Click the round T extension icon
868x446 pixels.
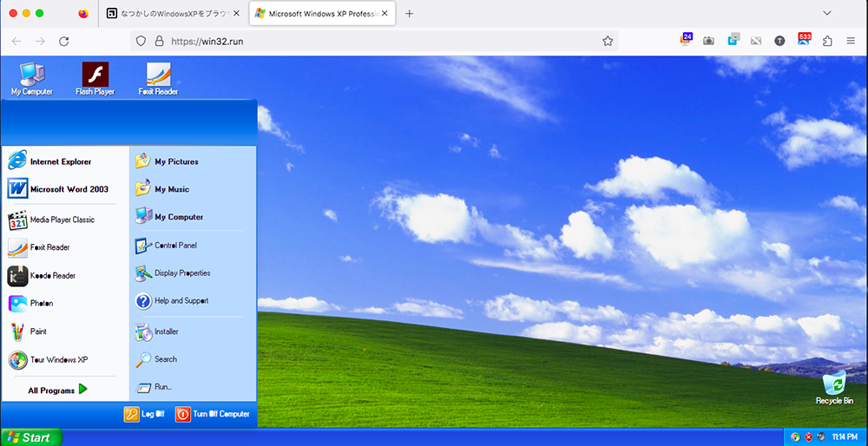779,41
